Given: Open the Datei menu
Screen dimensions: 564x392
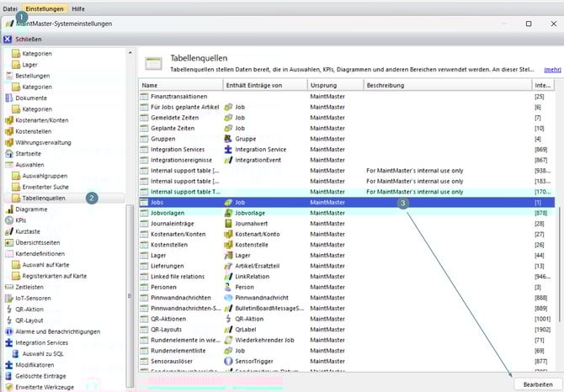Looking at the screenshot, I should coord(10,8).
